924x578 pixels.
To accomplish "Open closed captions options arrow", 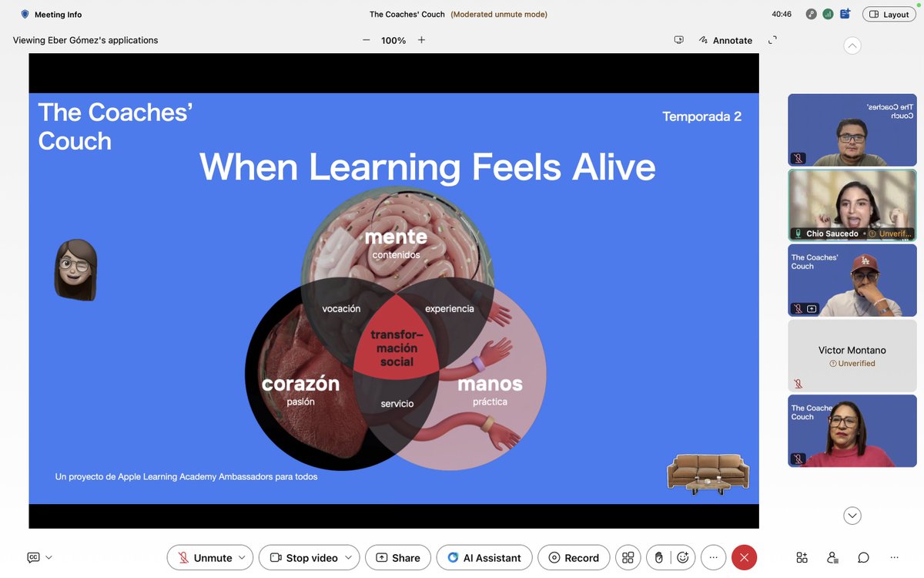I will [49, 557].
